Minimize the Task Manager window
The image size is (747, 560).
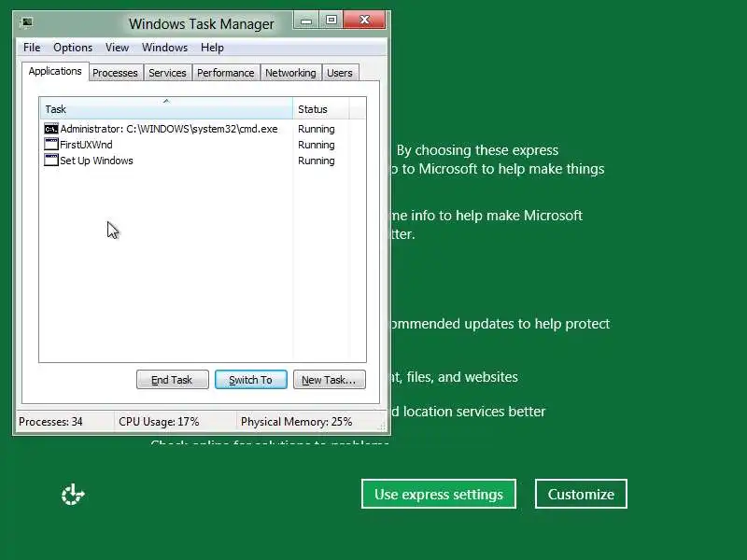click(x=306, y=21)
